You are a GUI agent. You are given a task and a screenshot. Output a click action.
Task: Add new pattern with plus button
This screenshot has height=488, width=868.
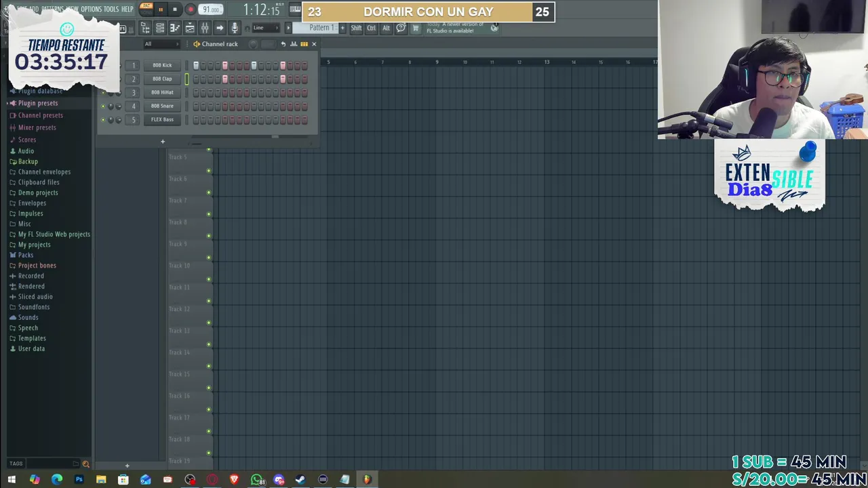click(342, 28)
